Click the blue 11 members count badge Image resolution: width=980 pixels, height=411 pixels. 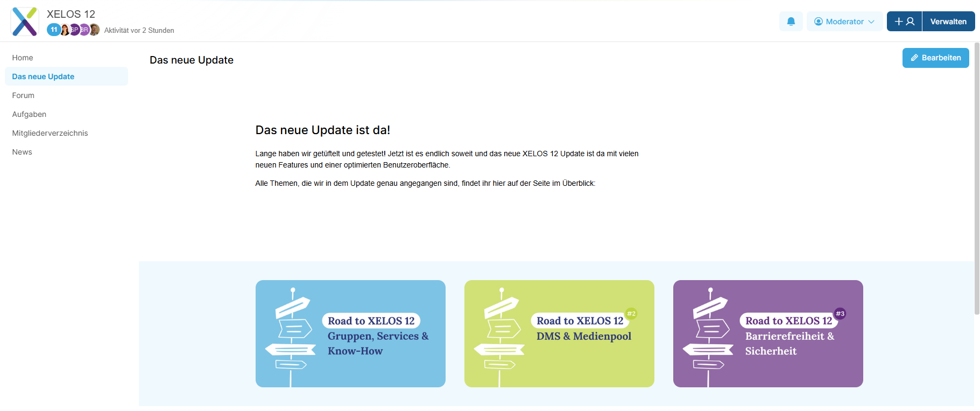(x=54, y=30)
